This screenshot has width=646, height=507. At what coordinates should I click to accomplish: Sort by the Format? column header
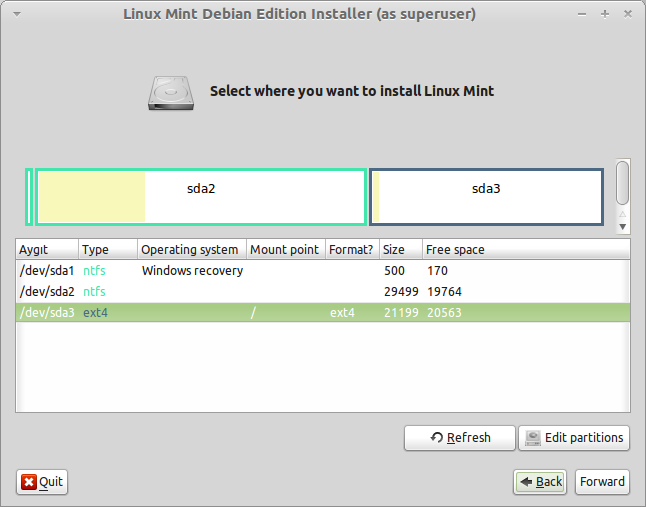coord(352,250)
